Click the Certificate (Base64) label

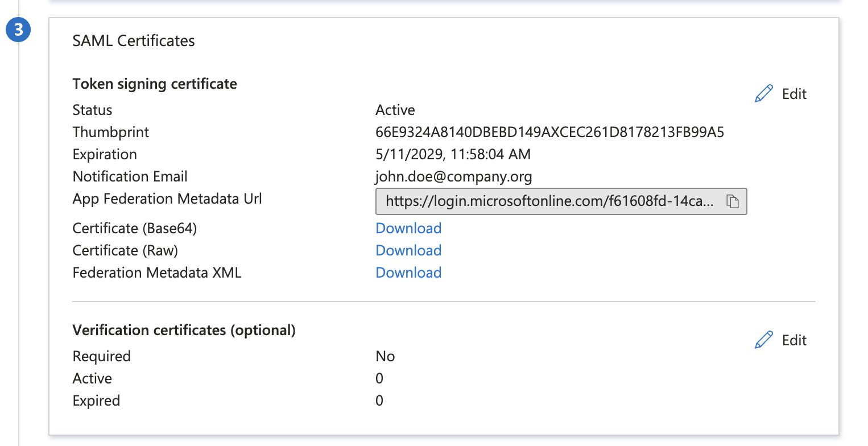[135, 228]
